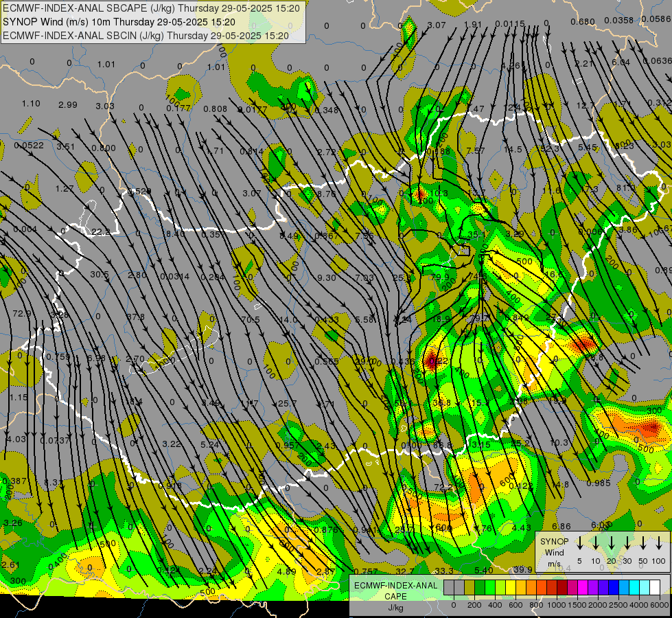Click the J/kg unit label in legend
This screenshot has width=672, height=618.
coord(395,608)
